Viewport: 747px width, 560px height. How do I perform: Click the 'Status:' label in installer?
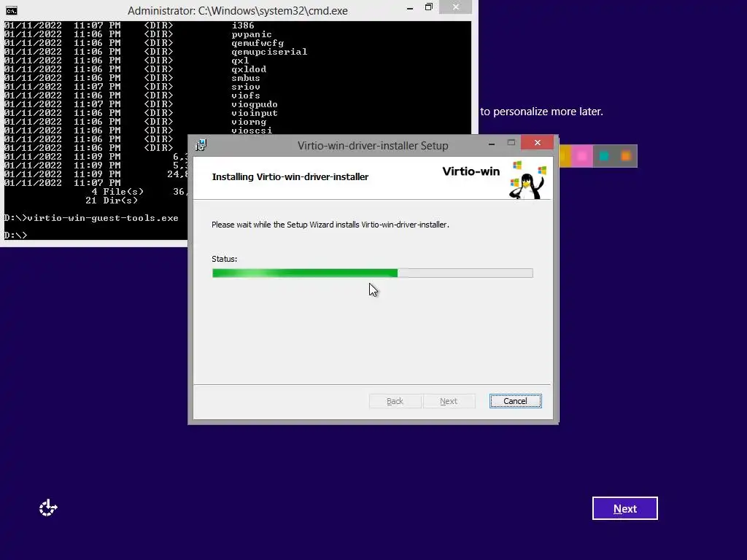(225, 259)
